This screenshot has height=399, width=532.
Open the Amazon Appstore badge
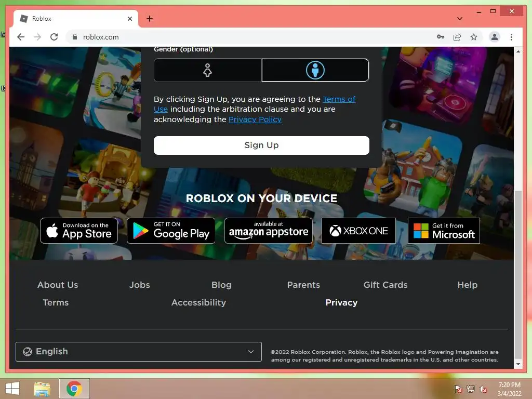point(269,231)
